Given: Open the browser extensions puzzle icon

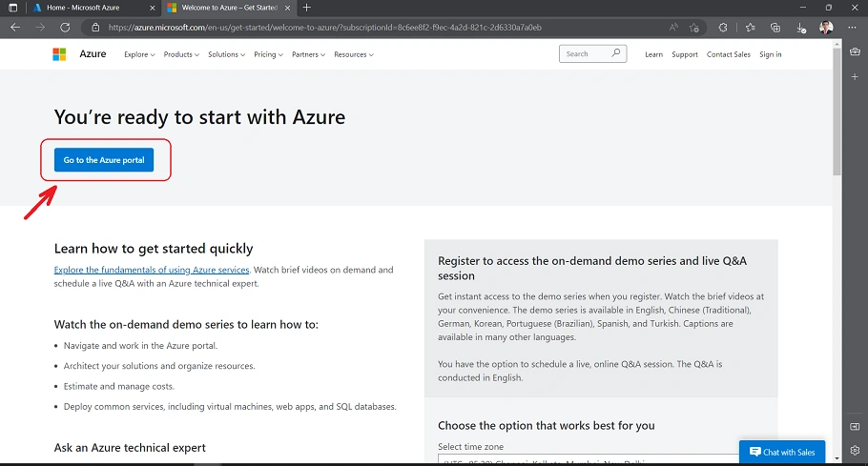Looking at the screenshot, I should point(723,27).
